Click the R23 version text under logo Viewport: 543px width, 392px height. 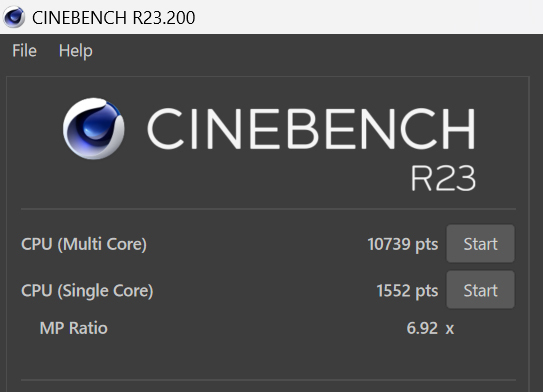[x=443, y=178]
